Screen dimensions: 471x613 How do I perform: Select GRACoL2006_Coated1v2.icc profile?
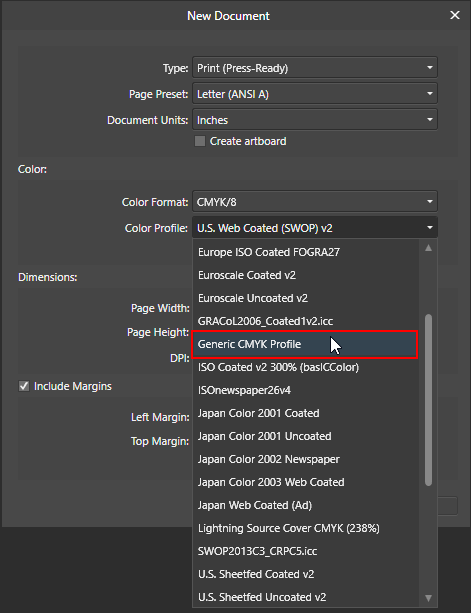(305, 321)
